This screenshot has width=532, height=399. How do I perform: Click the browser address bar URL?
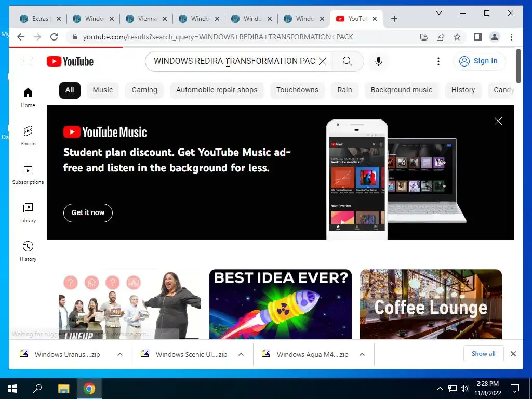(218, 37)
